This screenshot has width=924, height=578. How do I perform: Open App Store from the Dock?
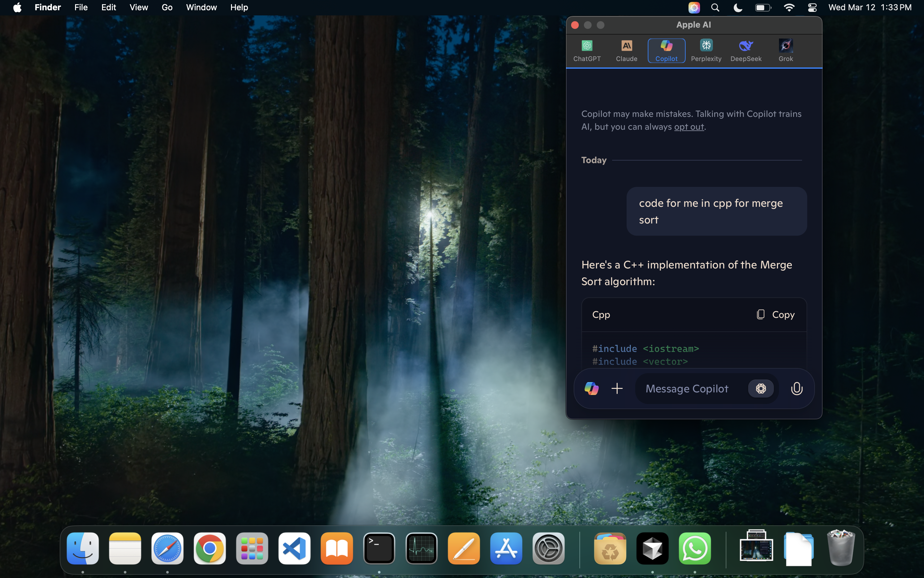[506, 548]
